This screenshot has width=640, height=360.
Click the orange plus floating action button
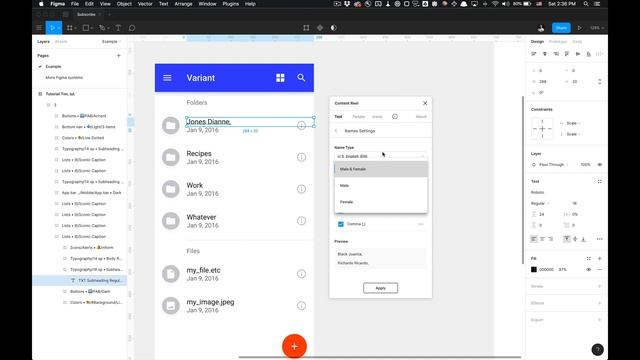click(x=294, y=346)
